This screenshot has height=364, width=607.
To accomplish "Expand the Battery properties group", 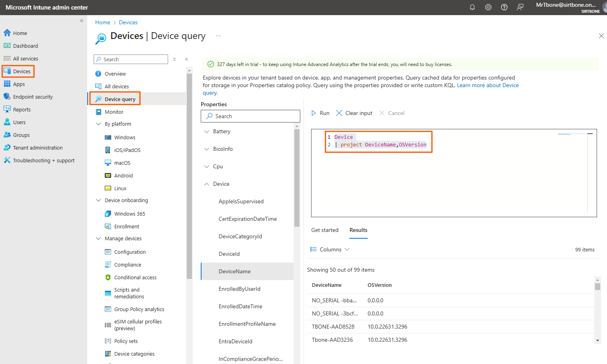I will click(x=221, y=131).
